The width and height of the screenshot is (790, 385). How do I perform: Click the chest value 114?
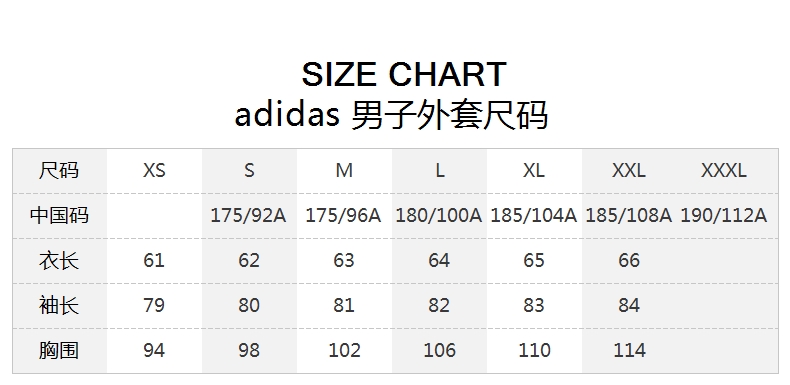(629, 350)
